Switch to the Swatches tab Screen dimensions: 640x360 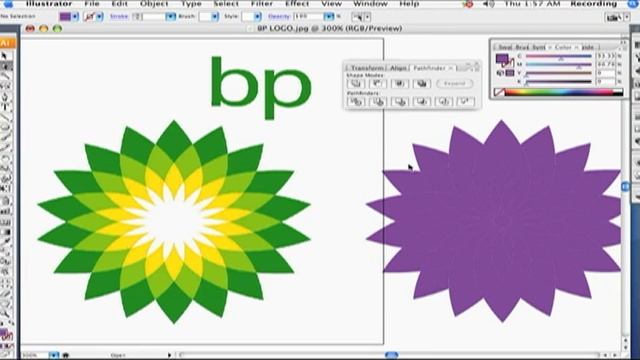pyautogui.click(x=505, y=47)
